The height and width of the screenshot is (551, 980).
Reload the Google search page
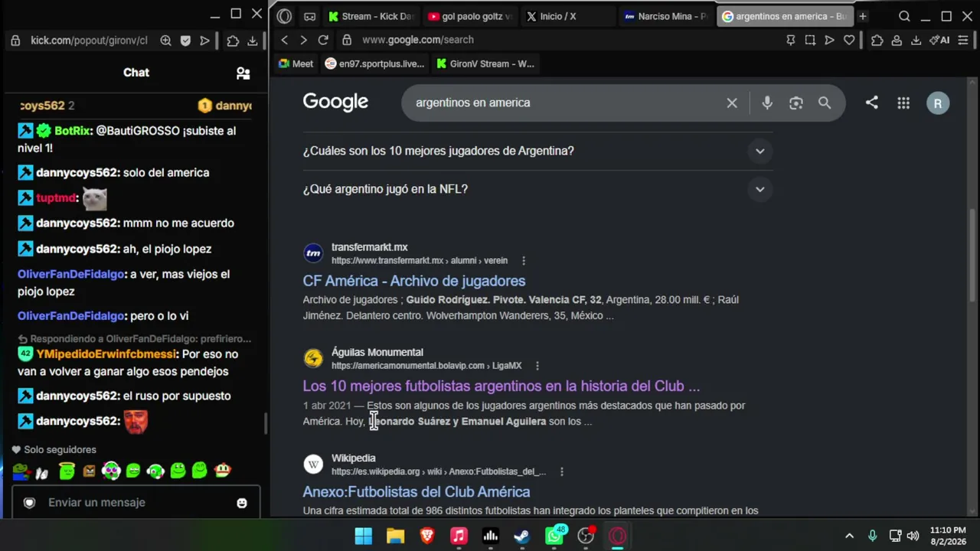323,40
